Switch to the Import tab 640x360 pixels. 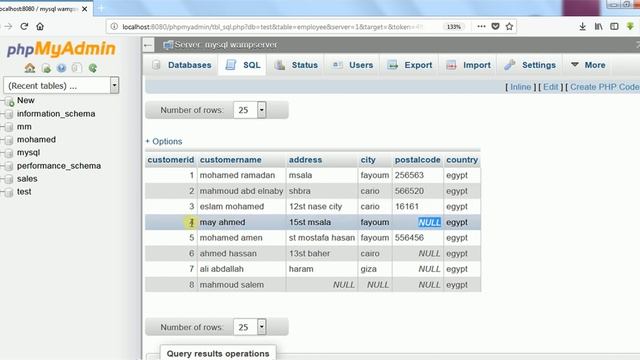(x=468, y=65)
